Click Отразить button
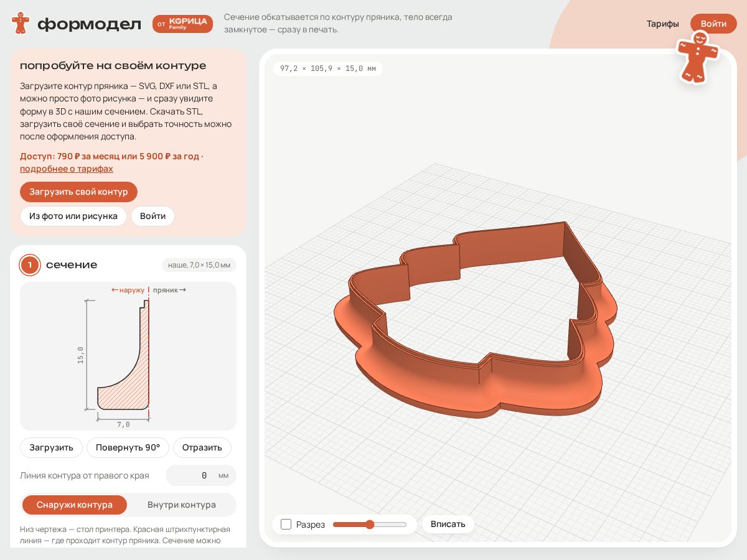 click(202, 447)
